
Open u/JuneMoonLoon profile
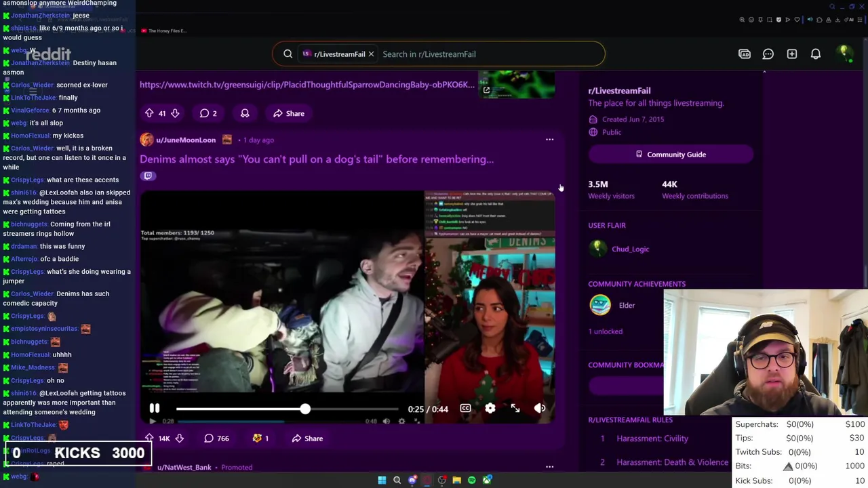[186, 140]
